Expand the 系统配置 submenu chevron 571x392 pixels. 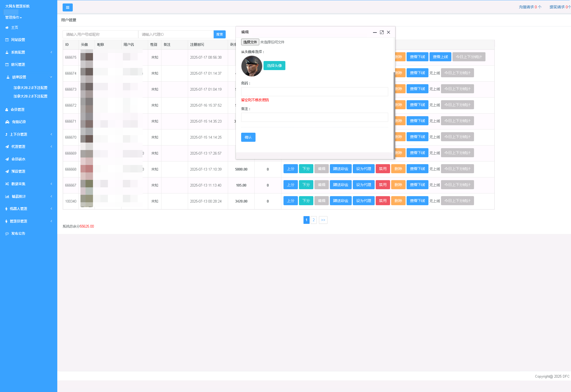point(51,52)
